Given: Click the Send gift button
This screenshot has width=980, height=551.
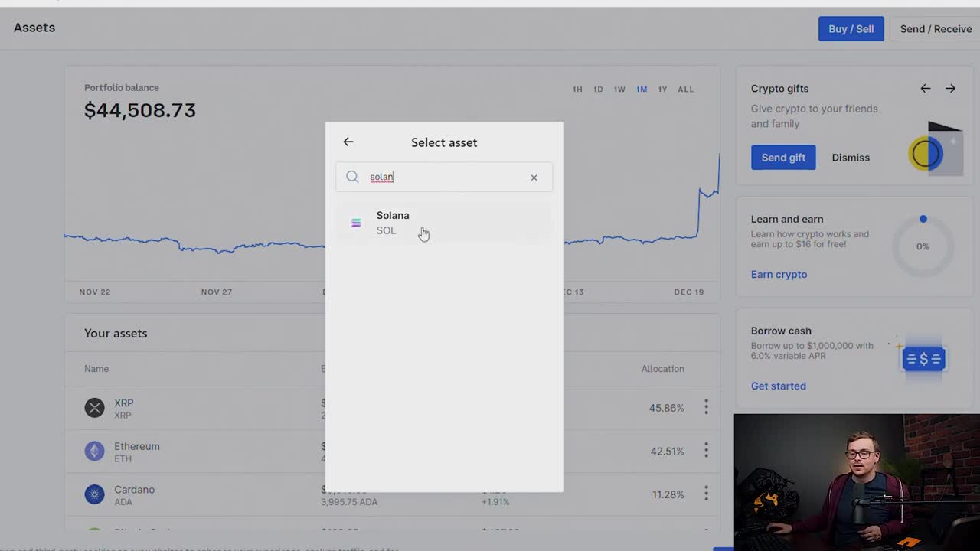Looking at the screenshot, I should click(783, 158).
